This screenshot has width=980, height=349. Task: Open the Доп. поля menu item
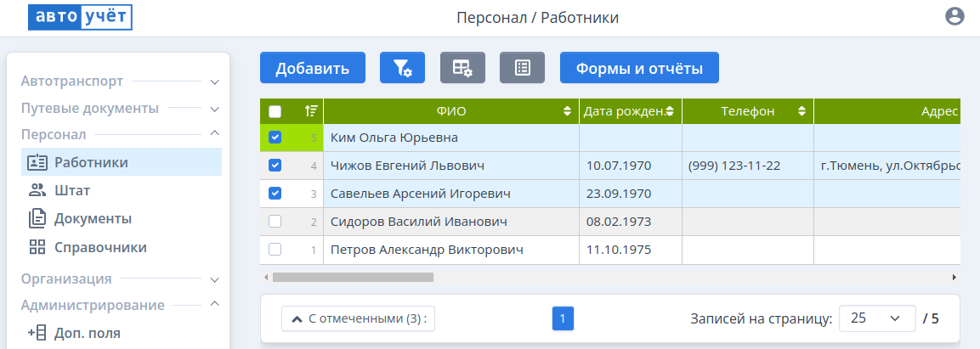pyautogui.click(x=87, y=333)
